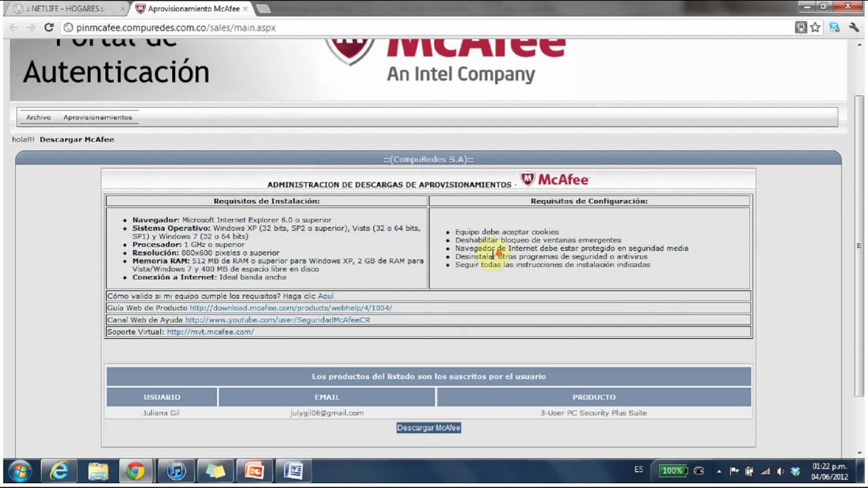Open the Windows Start menu

tap(19, 470)
